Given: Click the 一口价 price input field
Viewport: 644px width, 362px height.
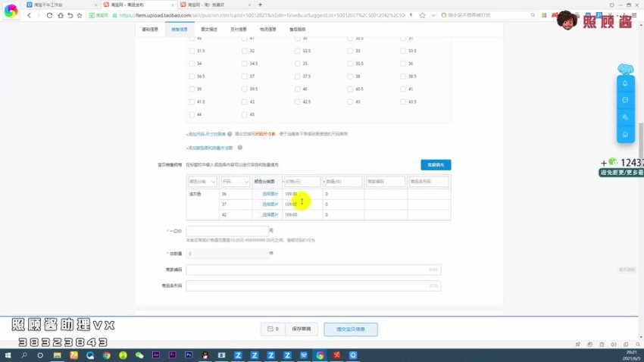Looking at the screenshot, I should click(227, 230).
